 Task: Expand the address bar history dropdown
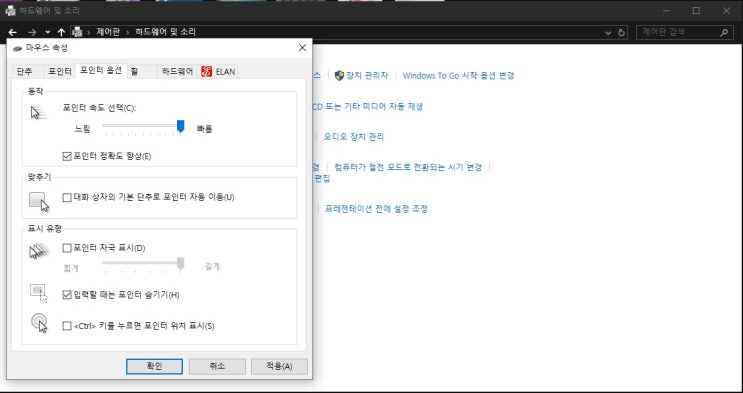[608, 33]
